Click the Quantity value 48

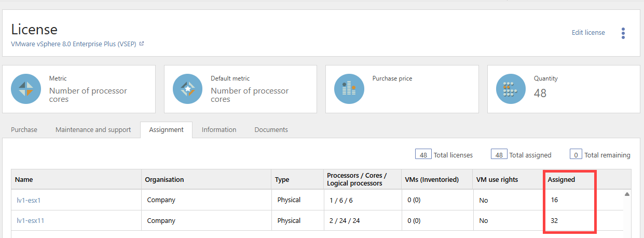point(540,94)
